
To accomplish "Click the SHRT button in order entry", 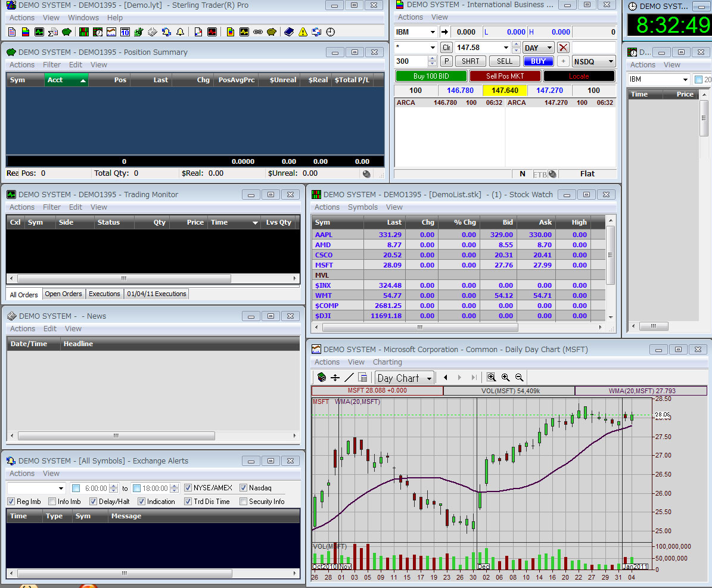I will (x=471, y=61).
